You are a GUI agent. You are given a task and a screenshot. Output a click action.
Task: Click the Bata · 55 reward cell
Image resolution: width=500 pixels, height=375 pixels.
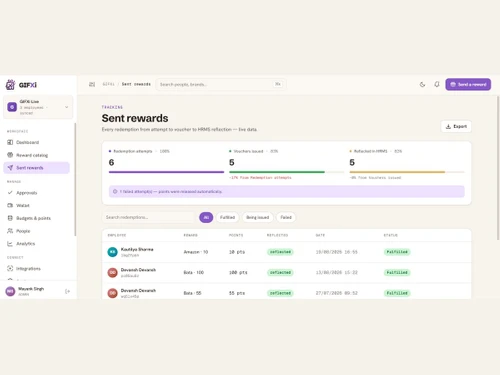coord(192,293)
